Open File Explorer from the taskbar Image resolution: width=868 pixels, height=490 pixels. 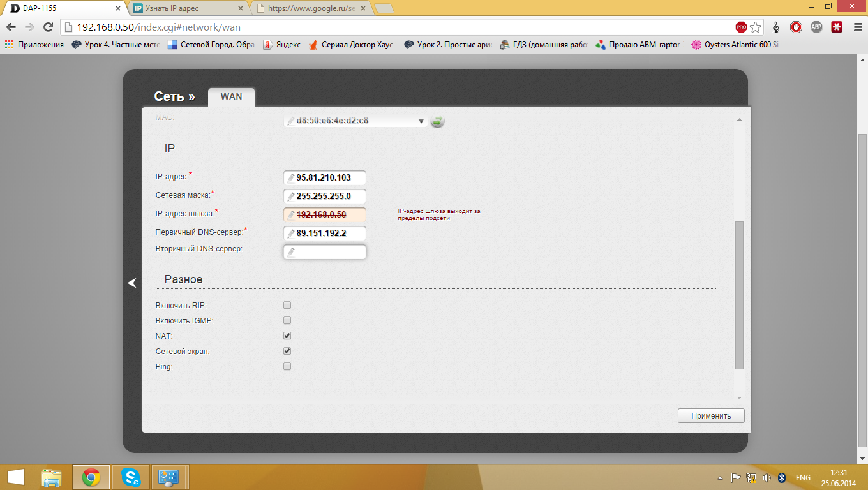click(52, 477)
